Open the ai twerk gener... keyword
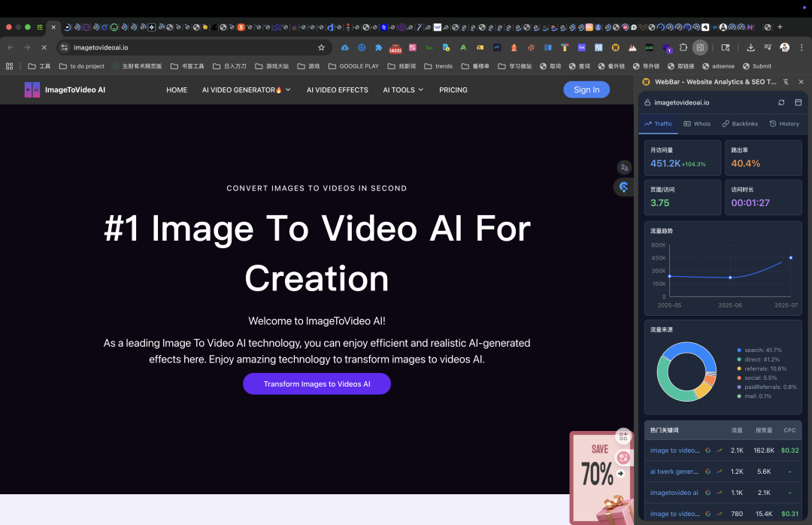812x525 pixels. click(674, 472)
